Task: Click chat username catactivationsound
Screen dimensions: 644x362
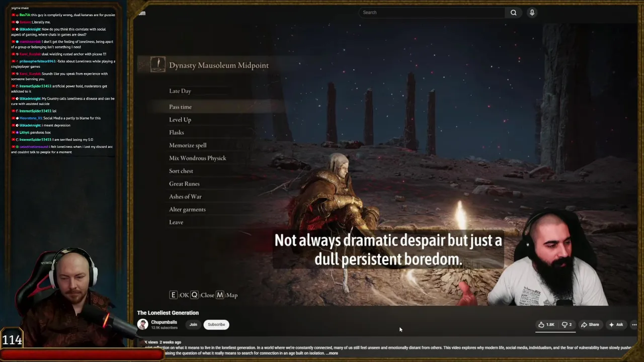Action: coord(34,147)
